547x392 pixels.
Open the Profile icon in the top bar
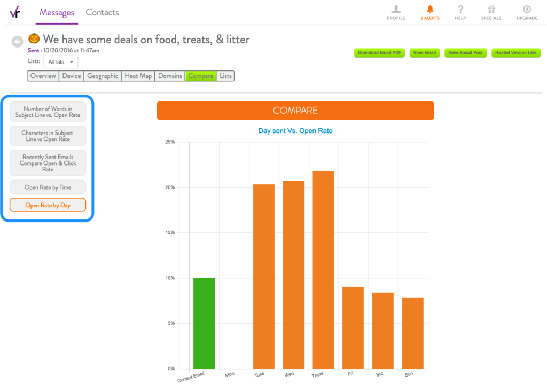point(396,12)
